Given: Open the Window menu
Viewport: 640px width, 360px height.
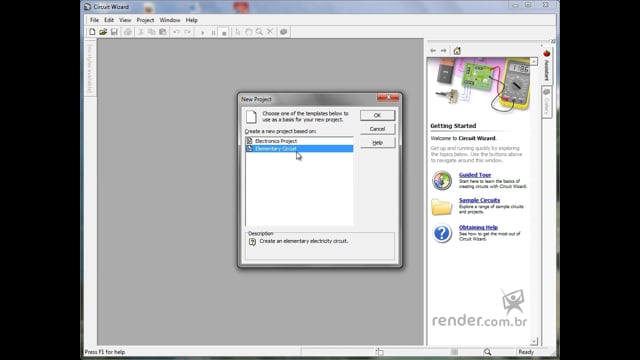Looking at the screenshot, I should tap(170, 20).
